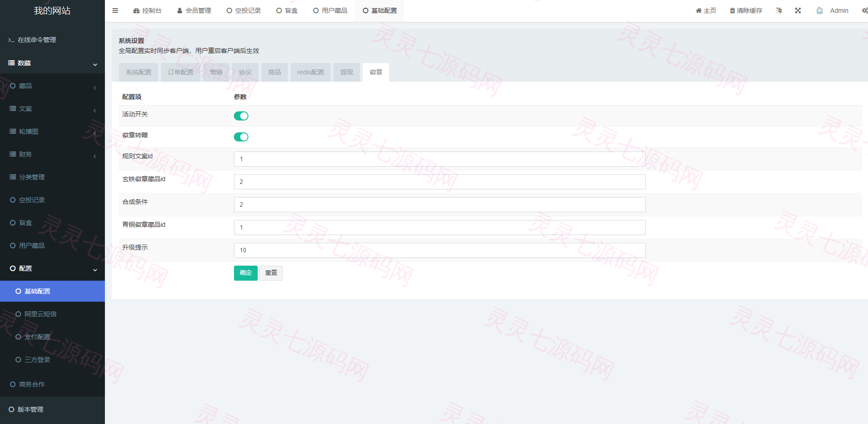Image resolution: width=868 pixels, height=424 pixels.
Task: Open 商务合作 in the sidebar
Action: click(x=52, y=384)
